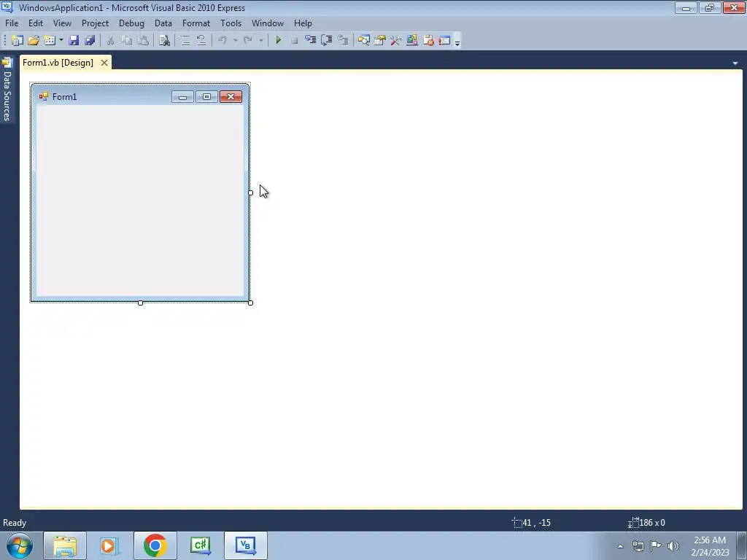Click the Comment out lines icon
747x560 pixels.
click(x=185, y=41)
